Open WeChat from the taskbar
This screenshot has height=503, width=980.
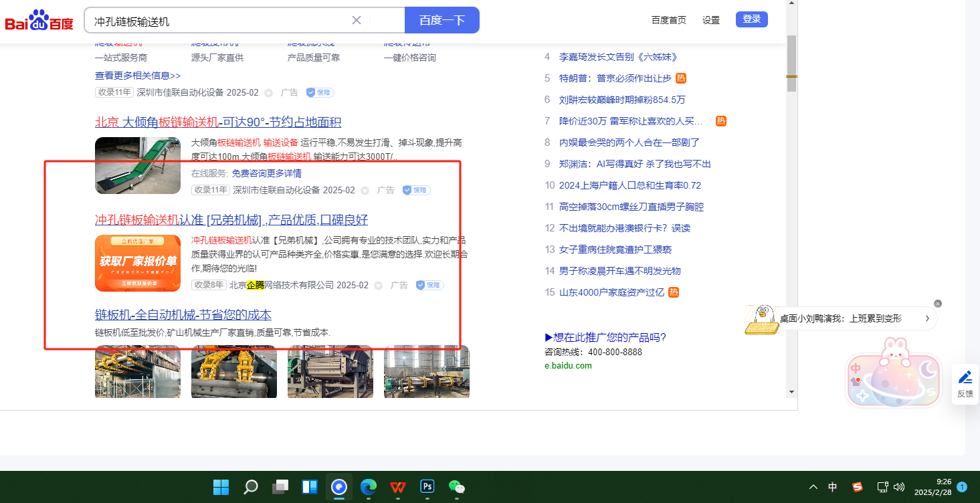(x=456, y=486)
